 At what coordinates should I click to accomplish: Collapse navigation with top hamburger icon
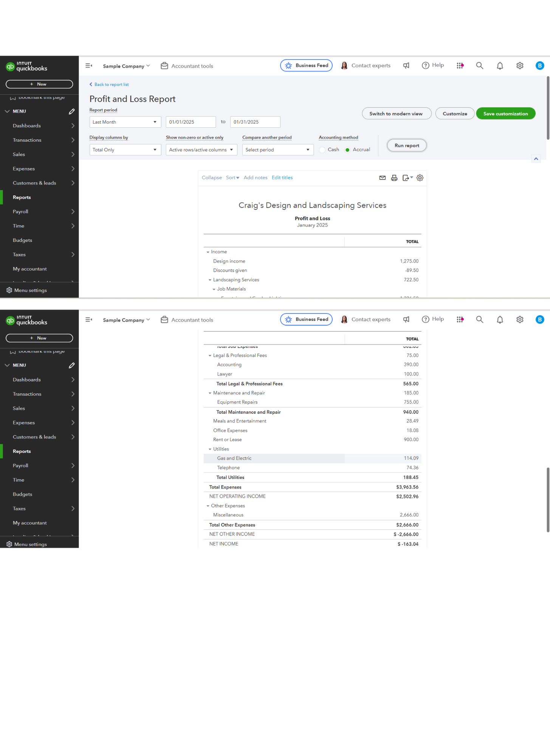(89, 66)
